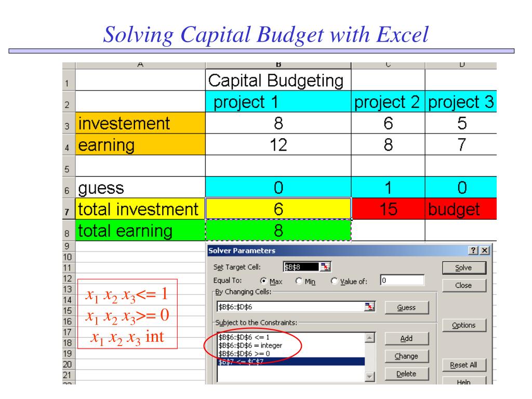Click the green total earning value 8
Viewport: 532px width, 399px height.
point(278,230)
